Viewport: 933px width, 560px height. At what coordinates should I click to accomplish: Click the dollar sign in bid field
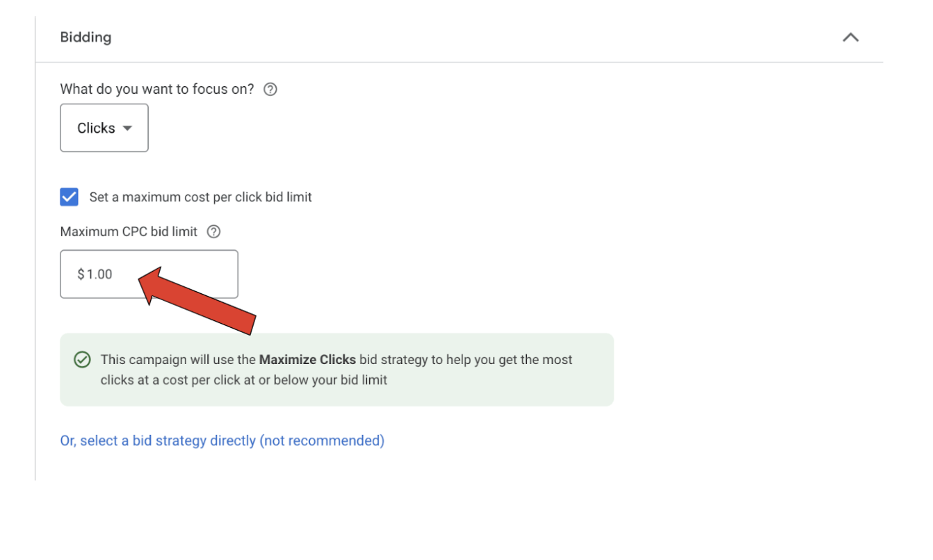tap(81, 274)
